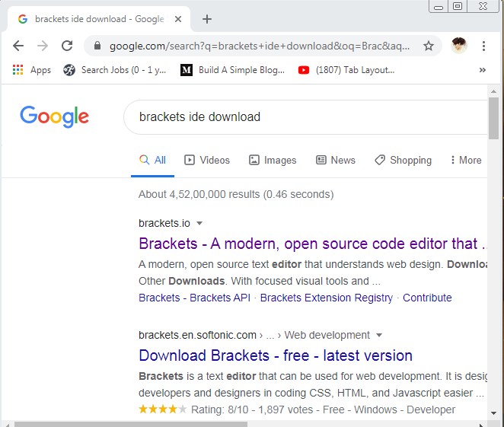
Task: Click the scroll down arrow
Action: [493, 413]
